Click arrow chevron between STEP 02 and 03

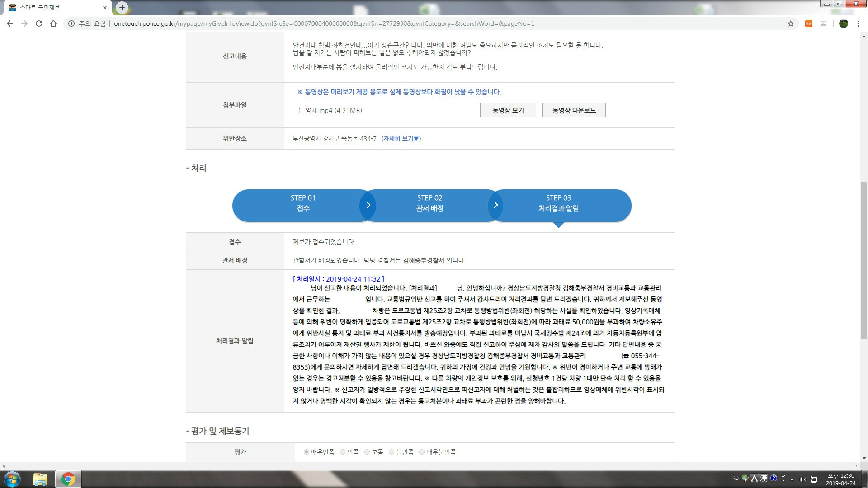click(495, 205)
